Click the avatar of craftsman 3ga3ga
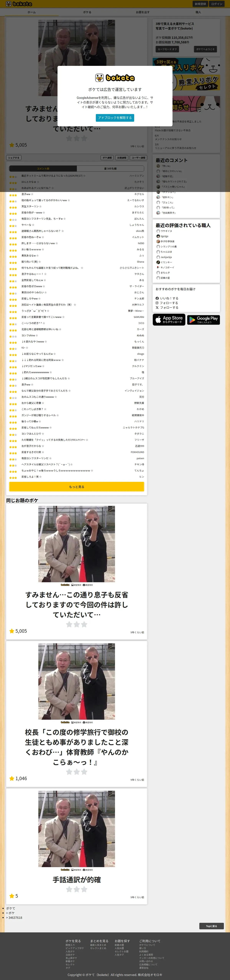230x980 pixels. tap(158, 236)
